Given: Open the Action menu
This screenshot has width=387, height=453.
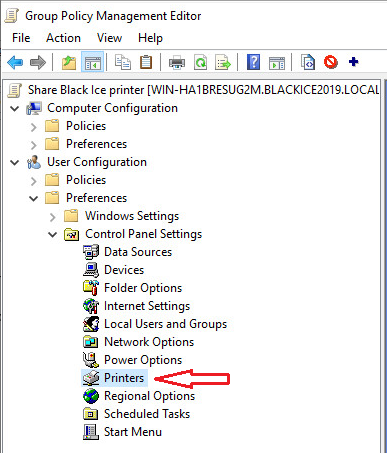Looking at the screenshot, I should tap(63, 38).
